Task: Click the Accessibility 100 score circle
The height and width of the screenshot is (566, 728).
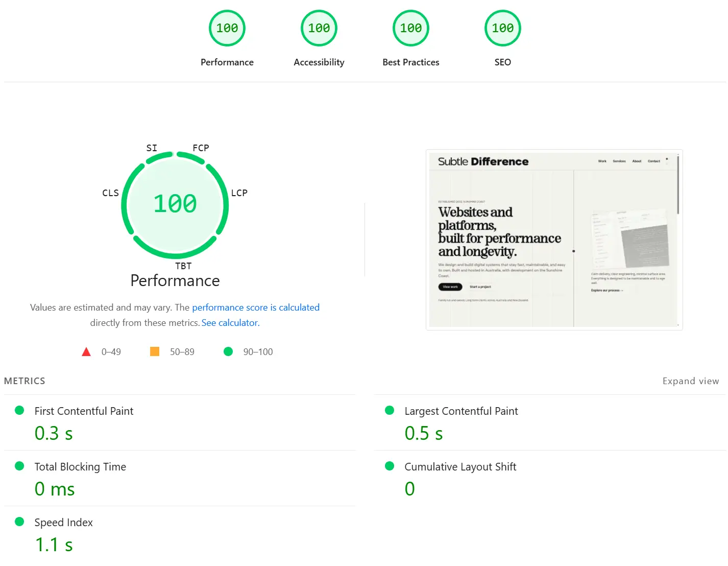Action: click(x=319, y=28)
